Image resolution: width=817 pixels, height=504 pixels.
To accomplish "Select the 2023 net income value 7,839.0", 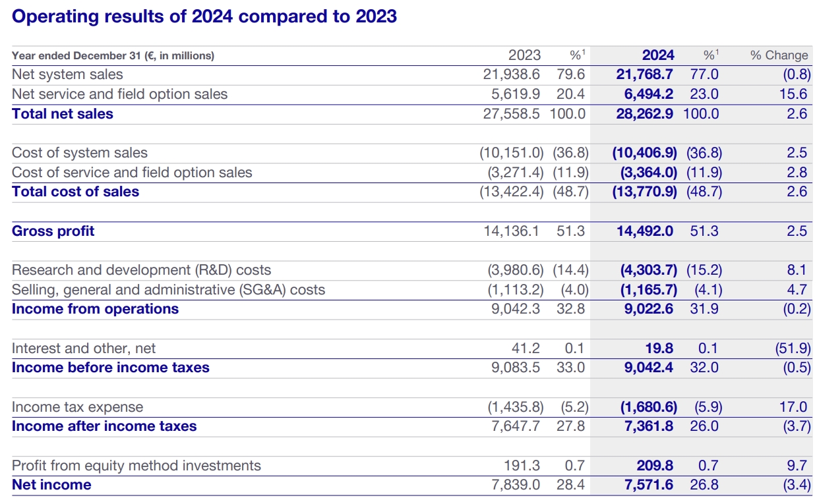I will (516, 485).
